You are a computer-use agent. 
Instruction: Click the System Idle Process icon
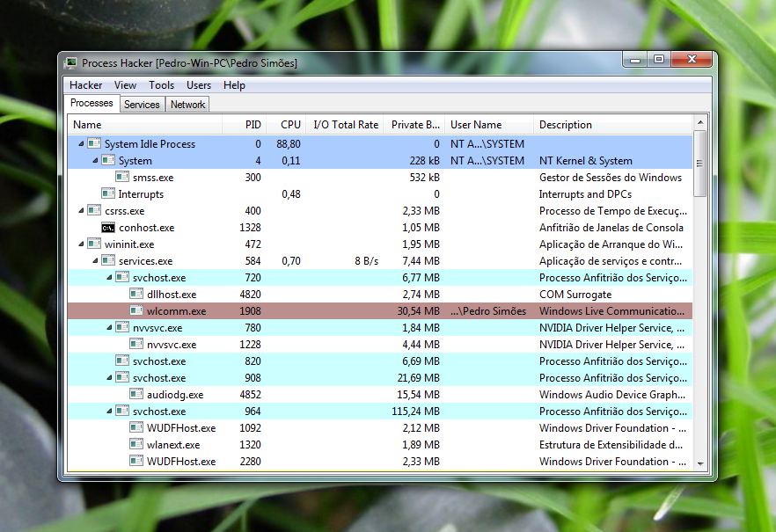[x=94, y=143]
